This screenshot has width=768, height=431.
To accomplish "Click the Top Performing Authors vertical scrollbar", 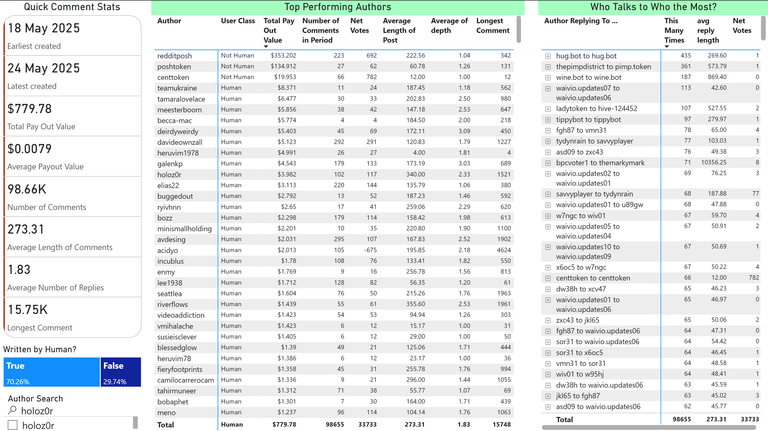I will [519, 30].
